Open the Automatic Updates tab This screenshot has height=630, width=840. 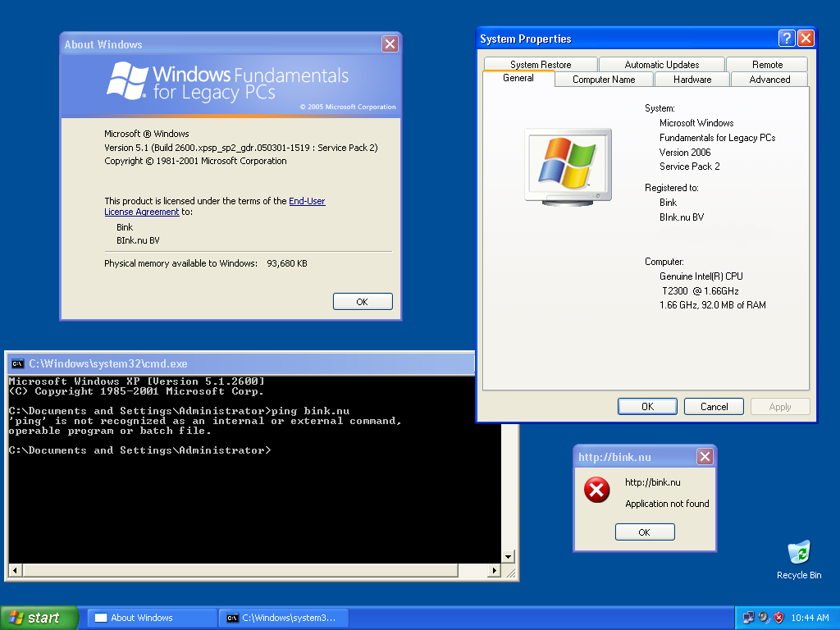pos(661,64)
